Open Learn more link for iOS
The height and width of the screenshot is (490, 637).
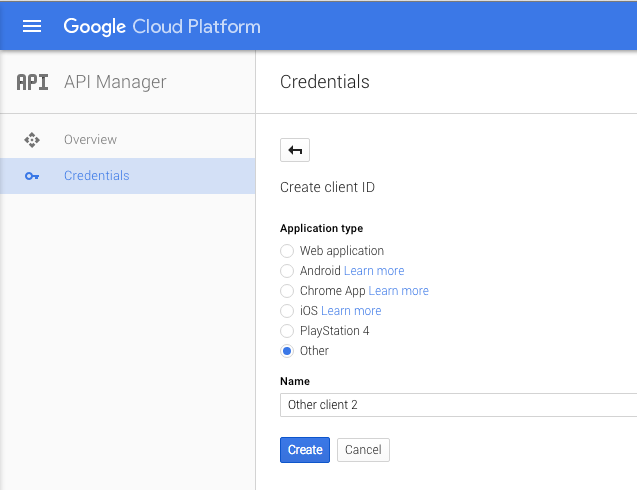351,311
